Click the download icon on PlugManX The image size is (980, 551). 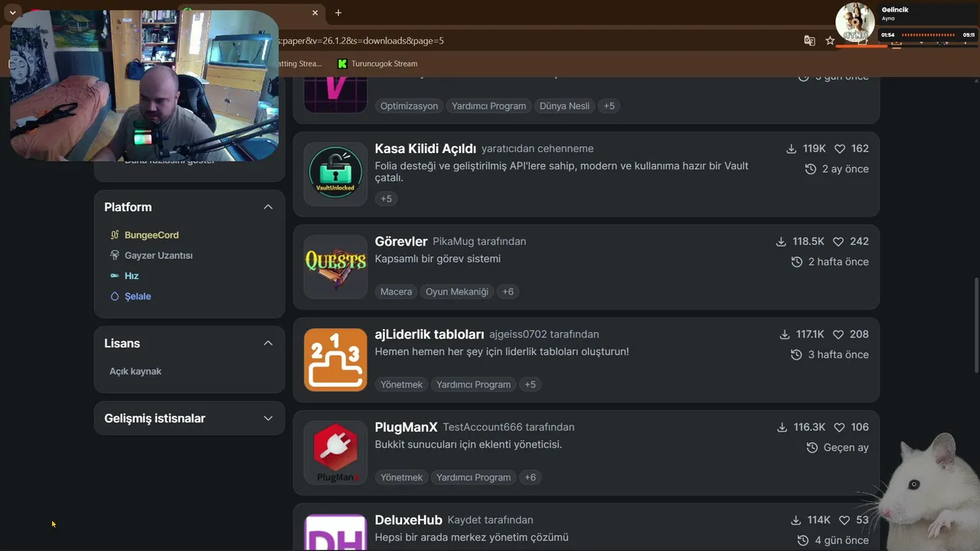point(782,427)
